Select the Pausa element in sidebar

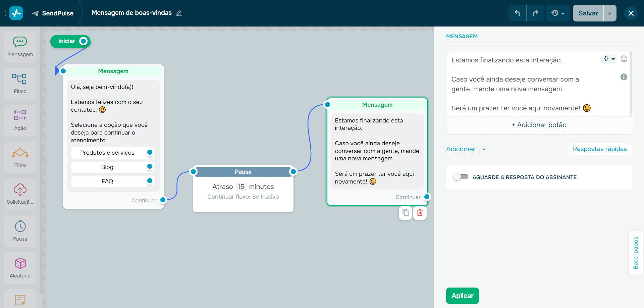point(20,231)
